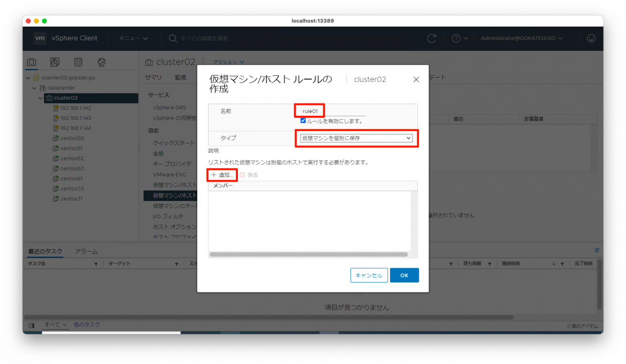Open the アクション dropdown for cluster02
The height and width of the screenshot is (364, 626).
228,62
